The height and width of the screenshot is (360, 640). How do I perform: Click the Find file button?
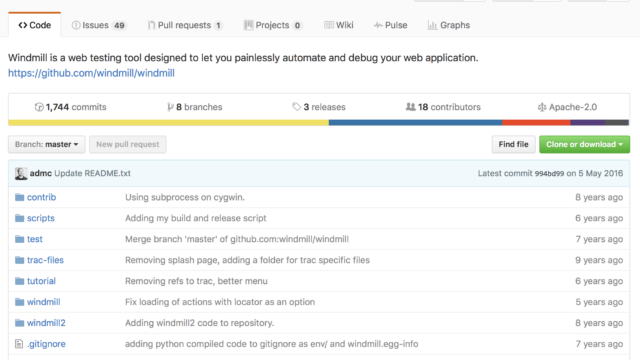[x=513, y=144]
